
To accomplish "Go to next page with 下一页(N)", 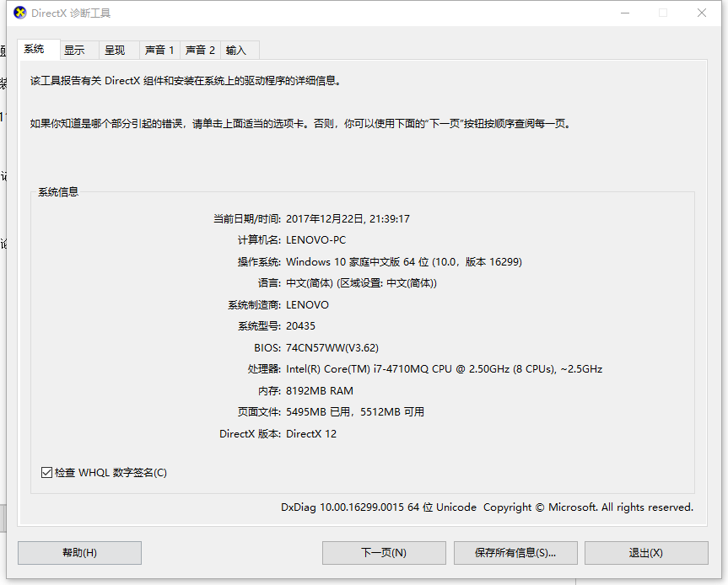I will pyautogui.click(x=384, y=552).
